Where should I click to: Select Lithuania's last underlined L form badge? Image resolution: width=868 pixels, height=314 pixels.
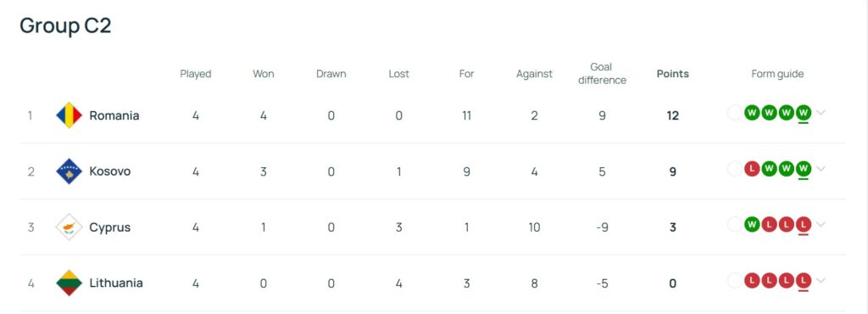[x=804, y=281]
